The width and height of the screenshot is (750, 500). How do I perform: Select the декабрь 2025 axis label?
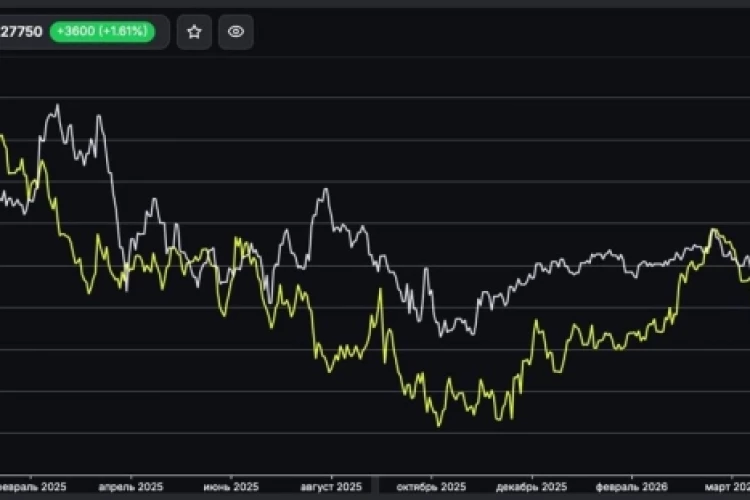[531, 487]
